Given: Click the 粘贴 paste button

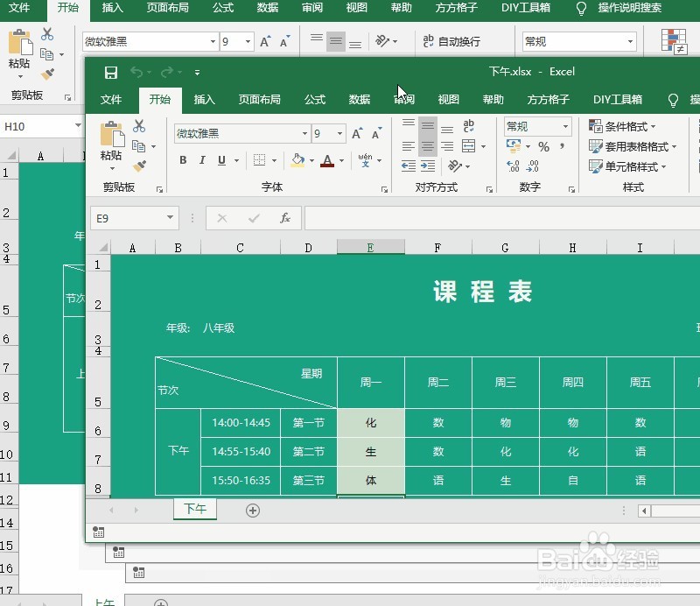Looking at the screenshot, I should (x=111, y=143).
